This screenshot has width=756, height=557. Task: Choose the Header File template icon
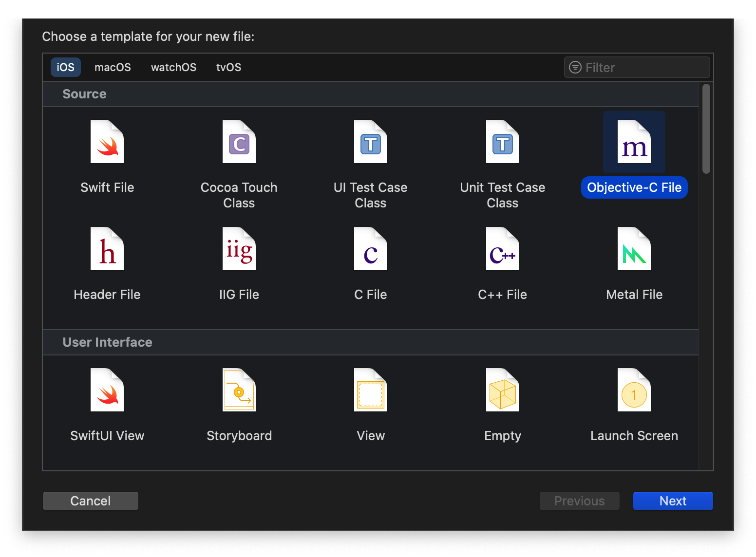click(107, 249)
